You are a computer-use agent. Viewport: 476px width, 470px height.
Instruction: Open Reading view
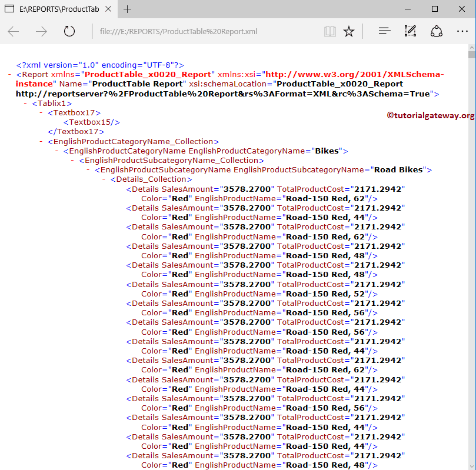click(330, 31)
